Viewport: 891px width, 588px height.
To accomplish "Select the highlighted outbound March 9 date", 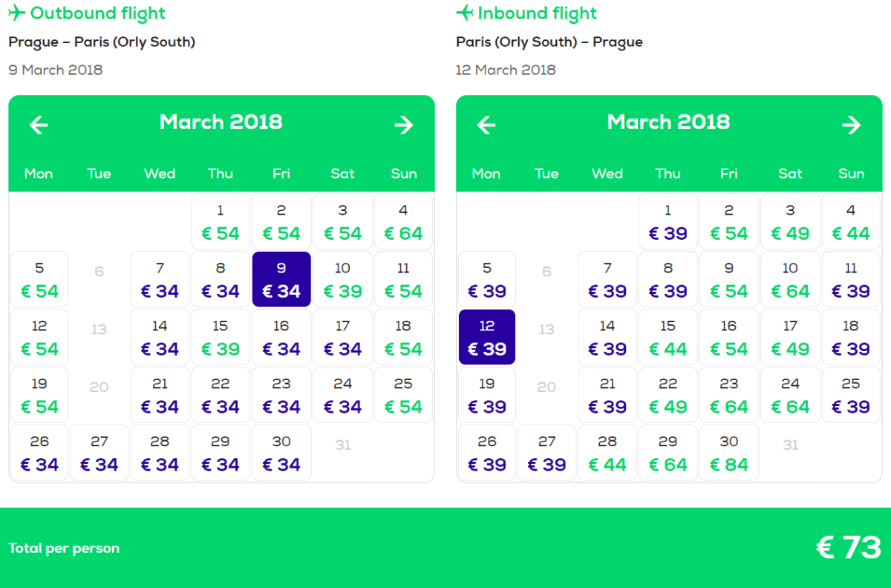I will [281, 279].
